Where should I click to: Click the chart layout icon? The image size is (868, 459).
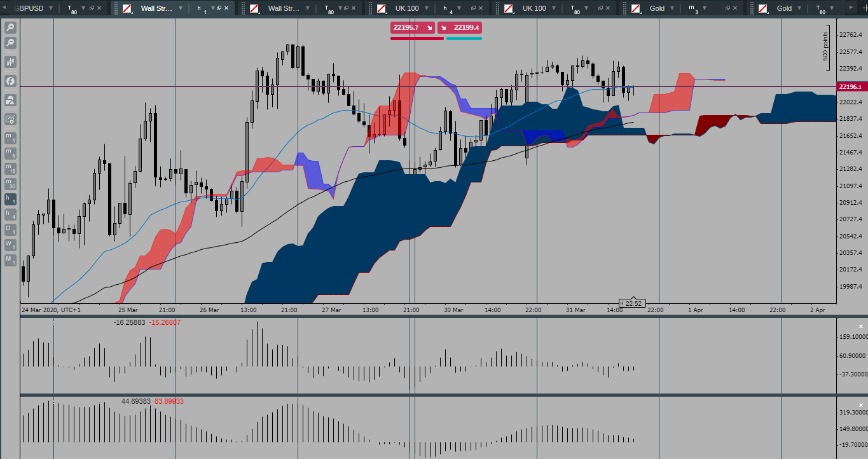(10, 100)
